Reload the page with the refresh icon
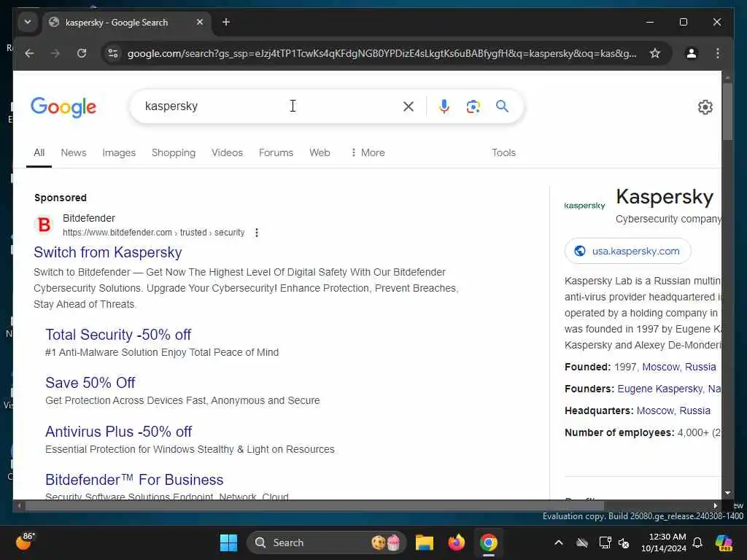 (x=82, y=53)
